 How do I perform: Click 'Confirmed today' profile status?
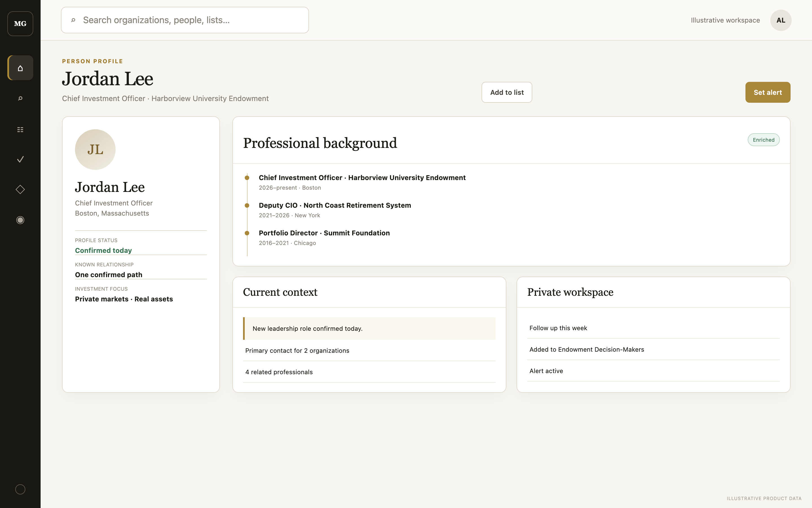tap(103, 250)
